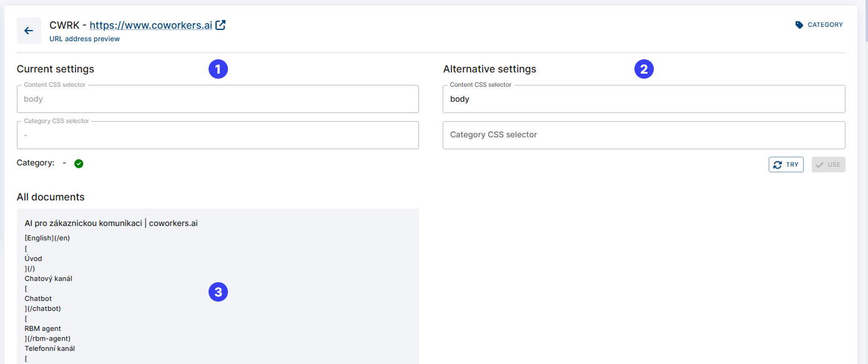The image size is (868, 364).
Task: Focus the empty Alternative Category CSS selector field
Action: pos(643,135)
